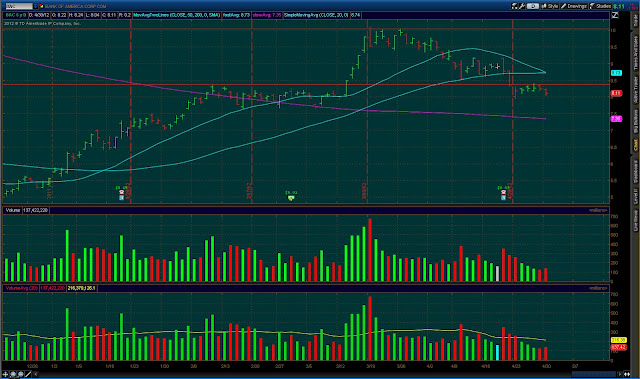Click the log scale icon above price axis
Image resolution: width=640 pixels, height=379 pixels.
pyautogui.click(x=615, y=15)
